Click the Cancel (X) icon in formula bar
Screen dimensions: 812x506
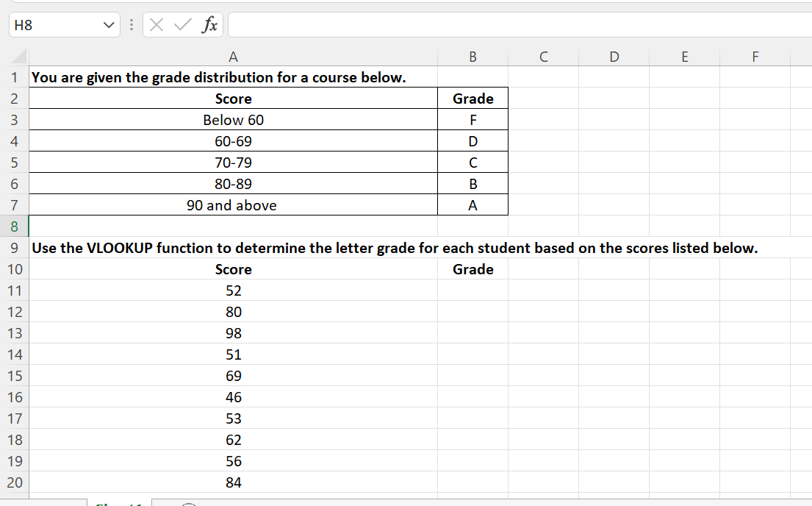157,24
